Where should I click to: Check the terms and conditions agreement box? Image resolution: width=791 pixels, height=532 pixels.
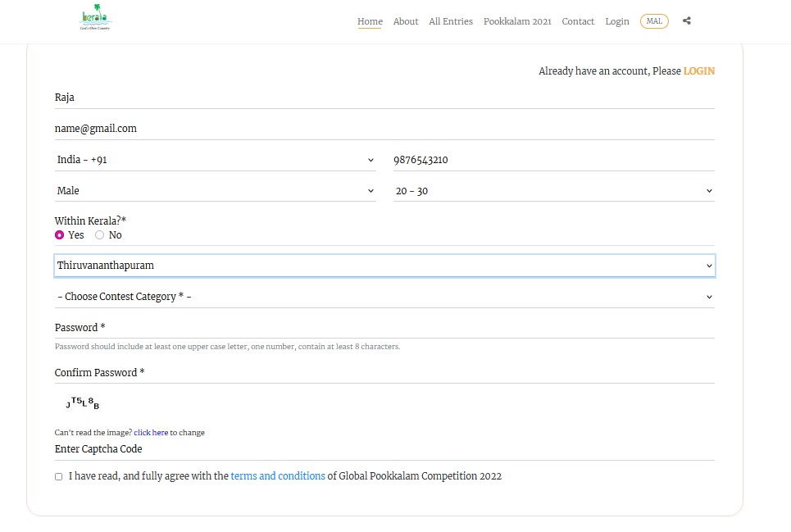coord(58,476)
